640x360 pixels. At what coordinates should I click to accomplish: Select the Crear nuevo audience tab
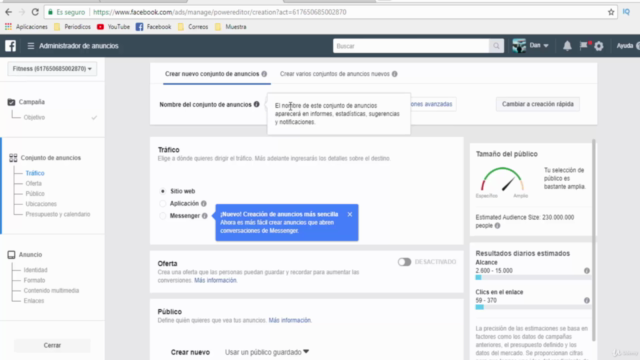coord(190,352)
